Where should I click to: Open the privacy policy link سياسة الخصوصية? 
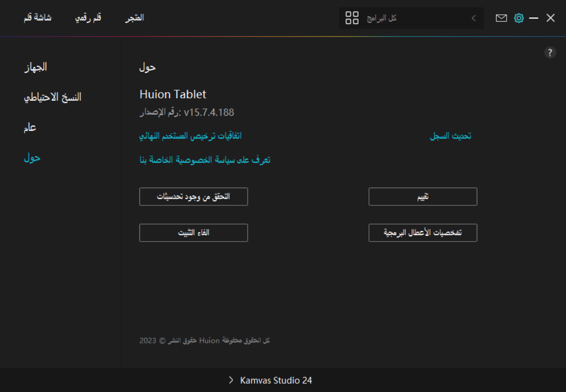point(205,160)
